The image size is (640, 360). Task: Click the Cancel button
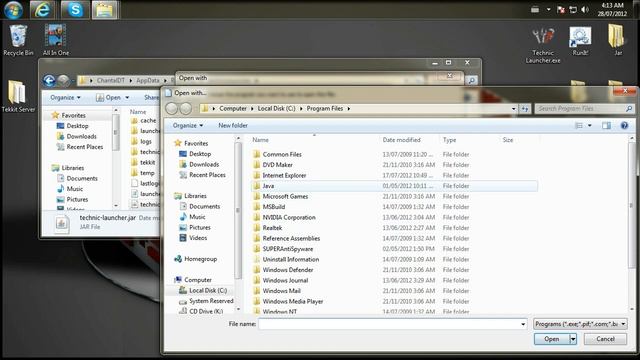[x=605, y=339]
